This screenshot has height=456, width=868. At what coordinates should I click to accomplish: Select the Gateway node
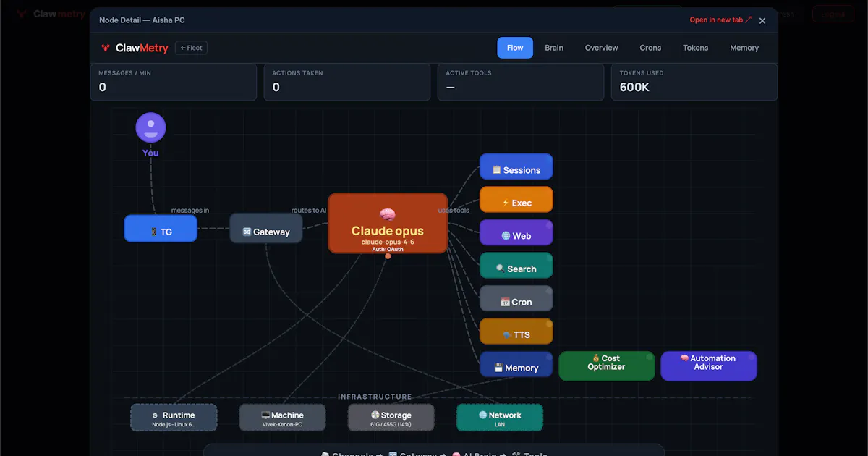tap(266, 228)
